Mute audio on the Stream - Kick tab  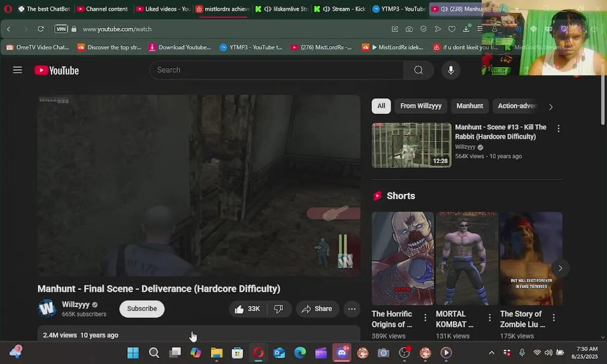tap(326, 9)
